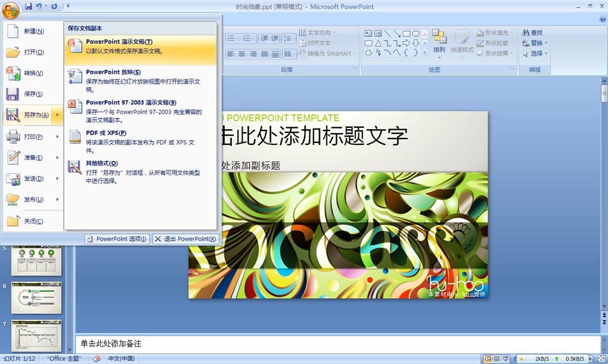
Task: Click the decrease indent icon
Action: tap(264, 39)
